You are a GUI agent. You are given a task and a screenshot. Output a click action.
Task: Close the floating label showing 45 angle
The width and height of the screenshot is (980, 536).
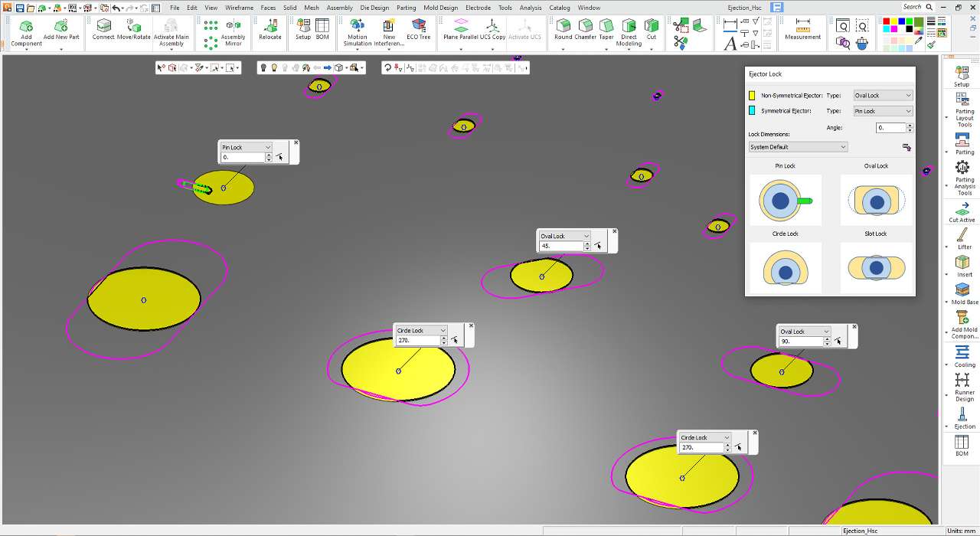click(614, 231)
